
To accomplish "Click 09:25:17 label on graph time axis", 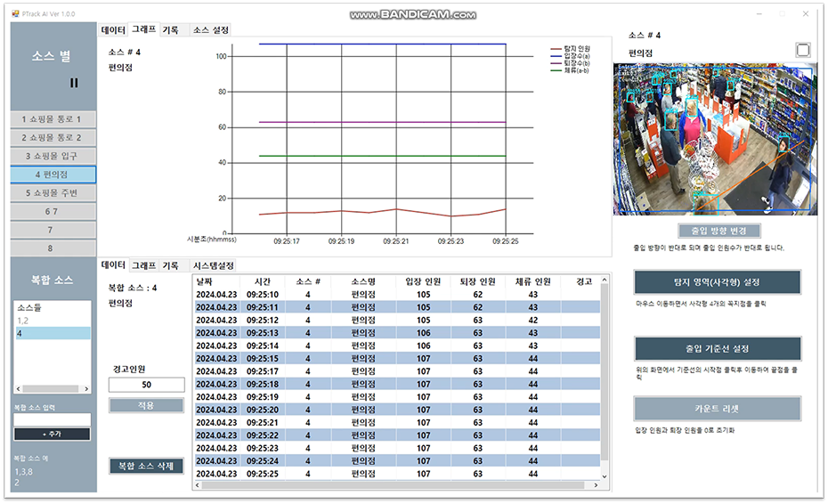I will click(287, 241).
